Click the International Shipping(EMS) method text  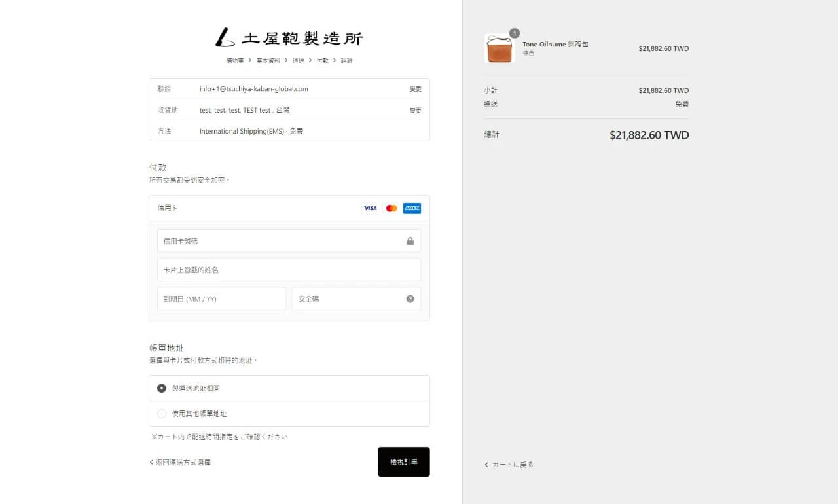pyautogui.click(x=251, y=131)
